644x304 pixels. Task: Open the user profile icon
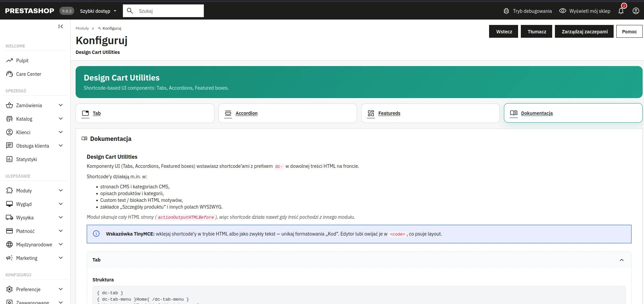pyautogui.click(x=636, y=11)
